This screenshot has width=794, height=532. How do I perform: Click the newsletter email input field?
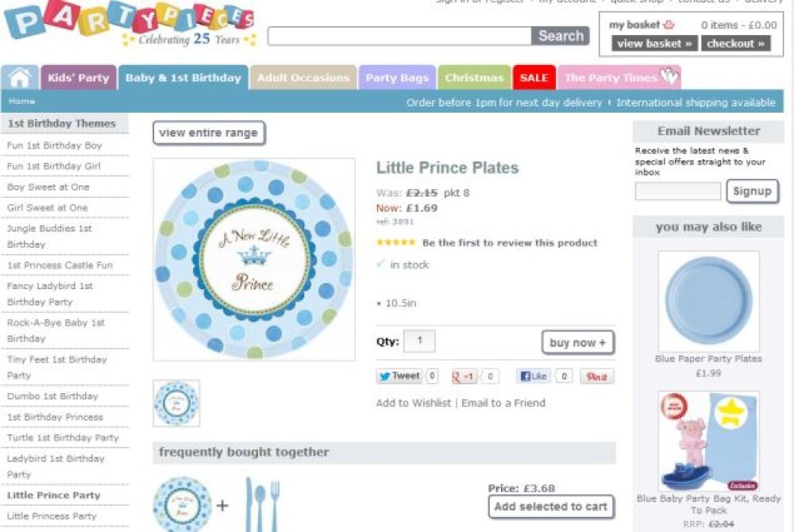coord(677,191)
